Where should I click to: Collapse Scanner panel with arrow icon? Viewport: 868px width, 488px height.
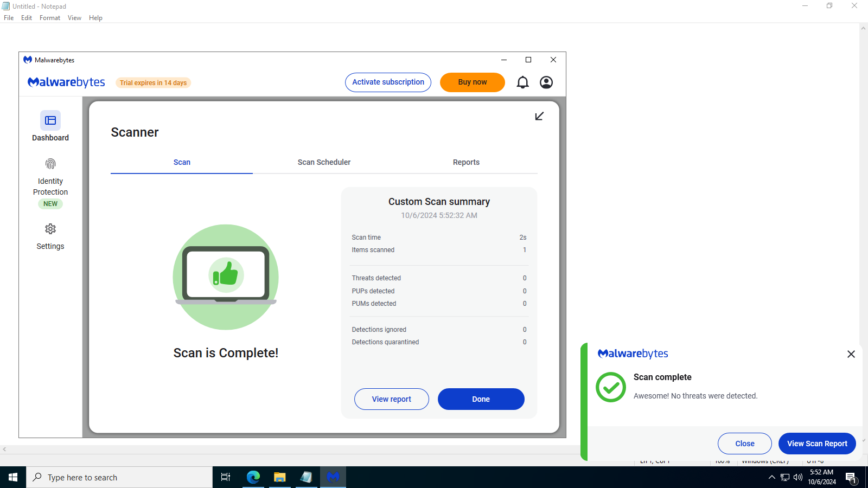(x=539, y=117)
